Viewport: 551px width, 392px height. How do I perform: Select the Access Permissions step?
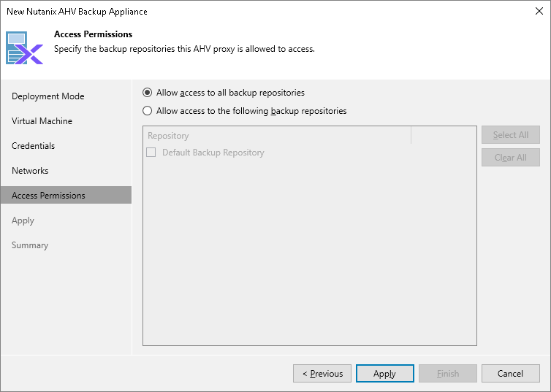click(48, 196)
